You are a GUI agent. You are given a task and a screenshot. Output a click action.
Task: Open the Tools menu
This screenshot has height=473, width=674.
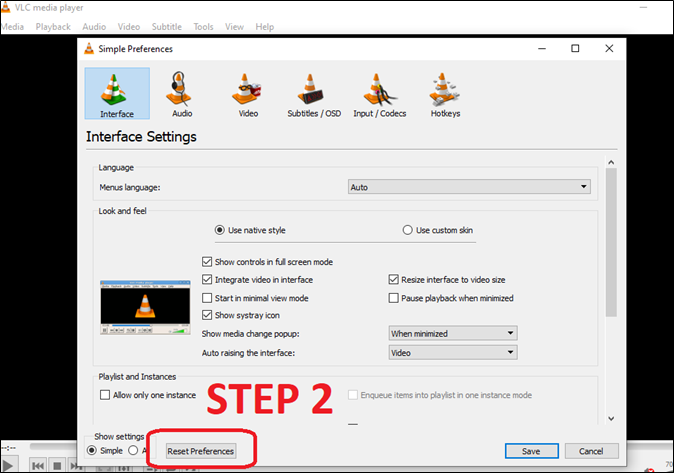coord(203,27)
